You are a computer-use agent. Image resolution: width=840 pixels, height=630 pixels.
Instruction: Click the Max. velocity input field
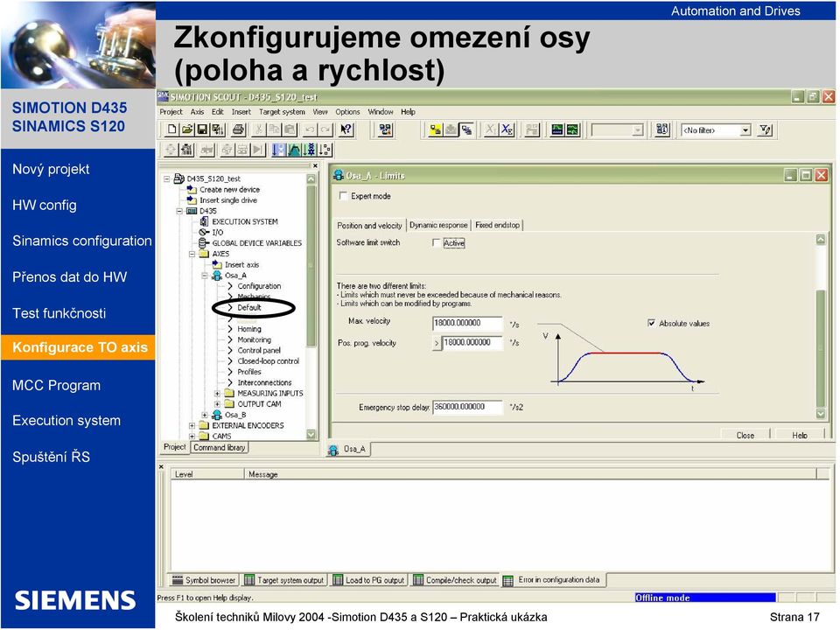pyautogui.click(x=467, y=323)
